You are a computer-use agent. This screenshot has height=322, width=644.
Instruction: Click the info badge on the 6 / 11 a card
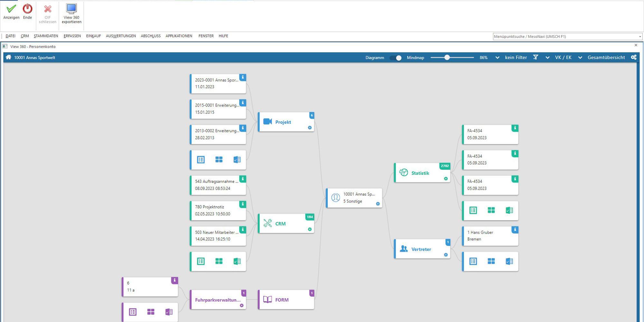(x=175, y=280)
